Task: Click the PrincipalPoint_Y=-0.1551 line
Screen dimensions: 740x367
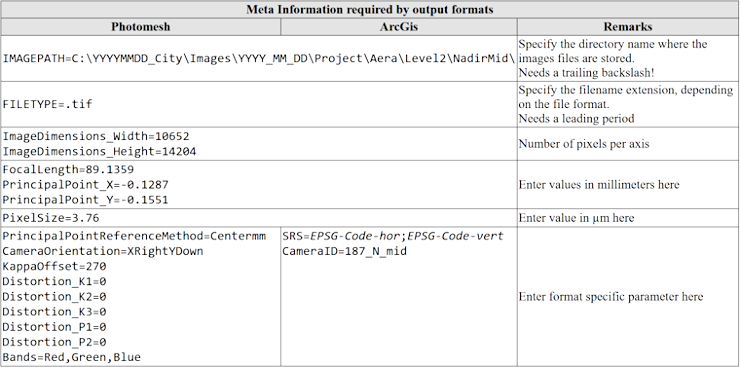Action: click(x=85, y=200)
